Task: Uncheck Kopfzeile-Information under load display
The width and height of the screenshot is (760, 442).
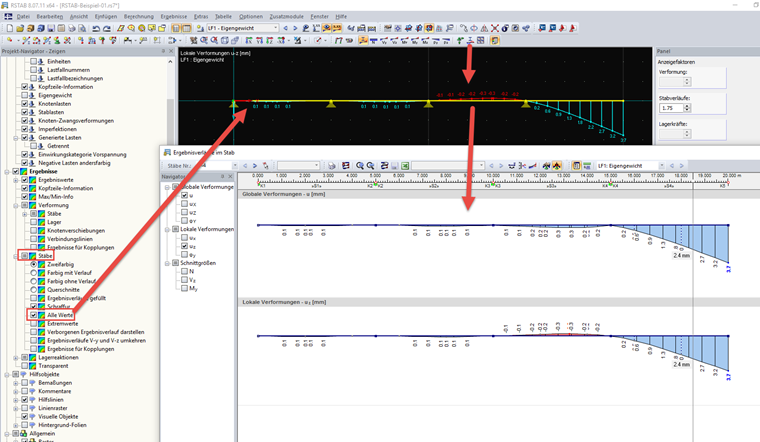Action: [x=25, y=87]
